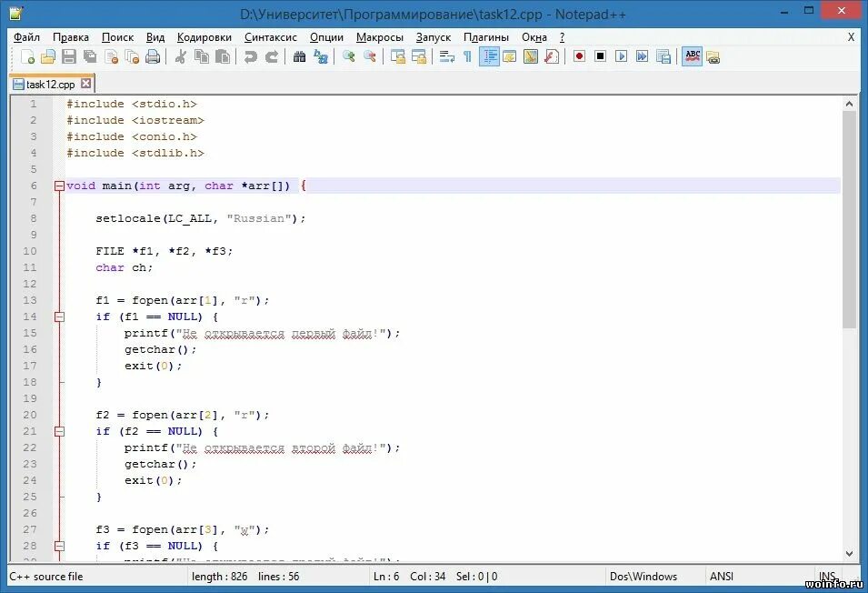Click the Copy toolbar icon
The height and width of the screenshot is (593, 868).
202,56
